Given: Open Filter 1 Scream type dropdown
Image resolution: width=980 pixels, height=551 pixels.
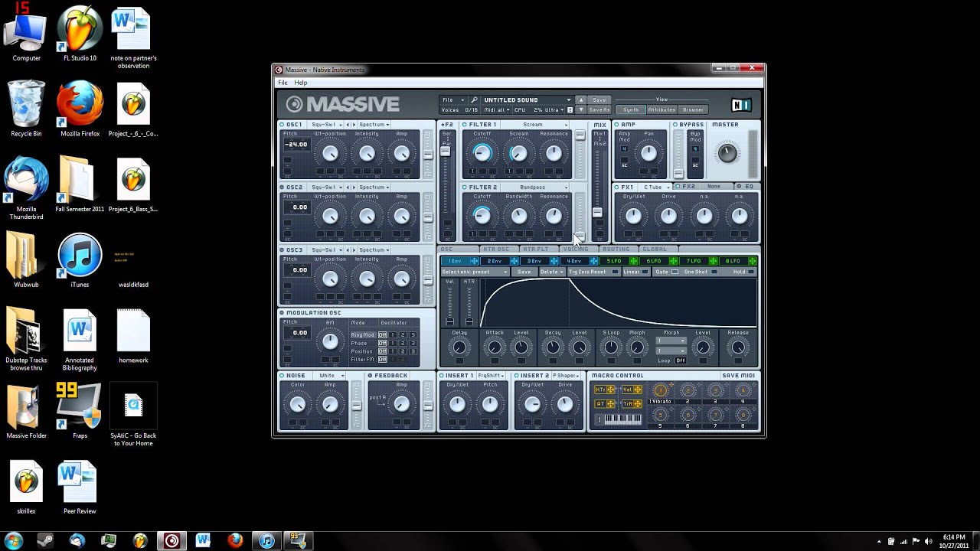Looking at the screenshot, I should tap(536, 125).
